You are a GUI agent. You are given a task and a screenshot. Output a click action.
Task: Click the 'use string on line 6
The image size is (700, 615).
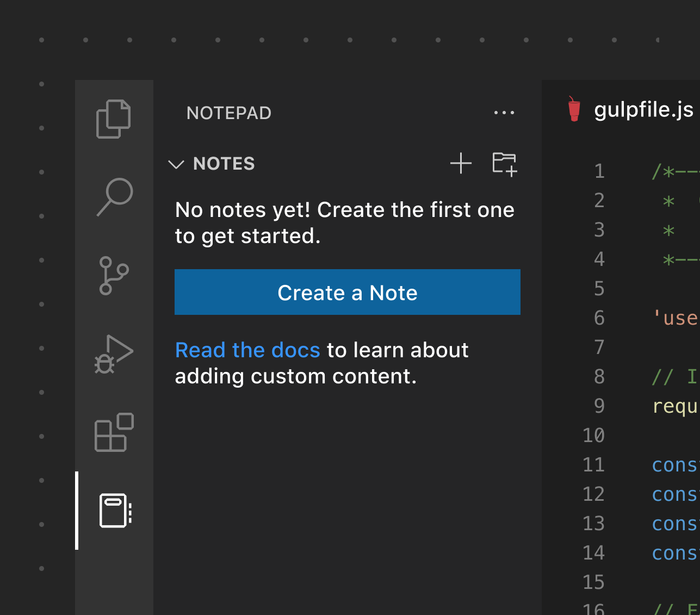point(676,318)
